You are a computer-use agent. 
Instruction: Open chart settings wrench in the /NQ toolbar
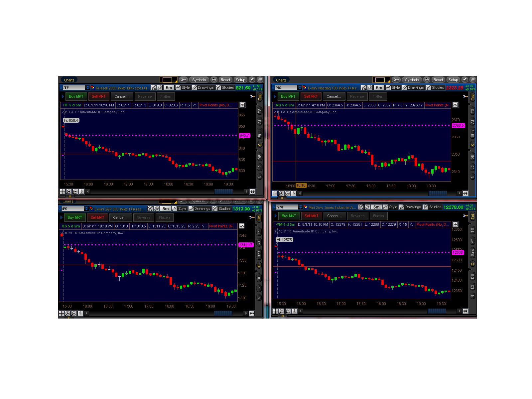370,88
